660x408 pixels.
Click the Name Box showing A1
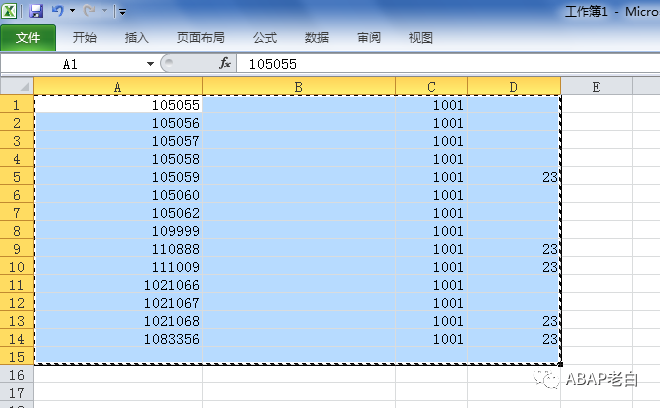(x=71, y=64)
